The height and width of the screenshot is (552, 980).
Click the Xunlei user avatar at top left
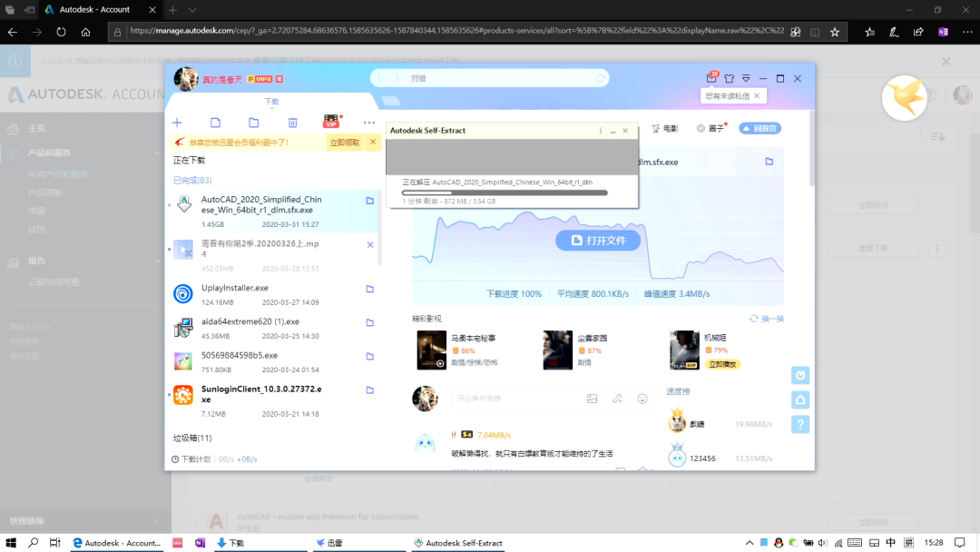pyautogui.click(x=186, y=79)
